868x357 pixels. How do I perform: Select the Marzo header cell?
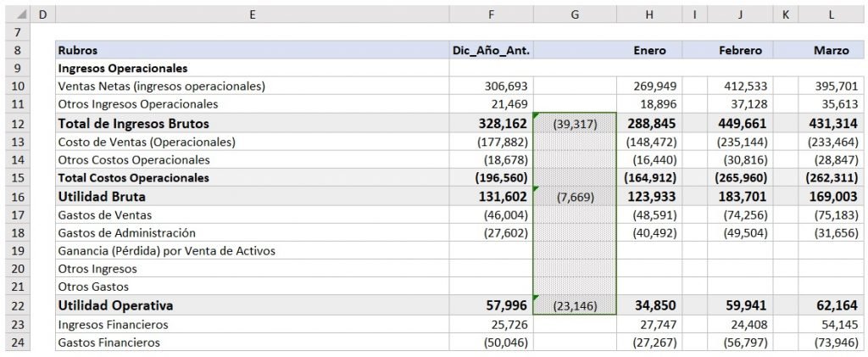(x=830, y=50)
